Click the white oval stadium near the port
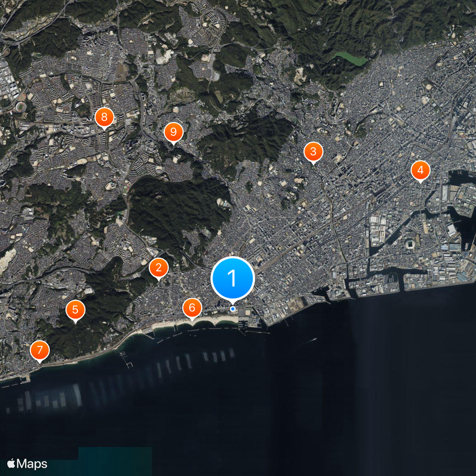 click(411, 243)
